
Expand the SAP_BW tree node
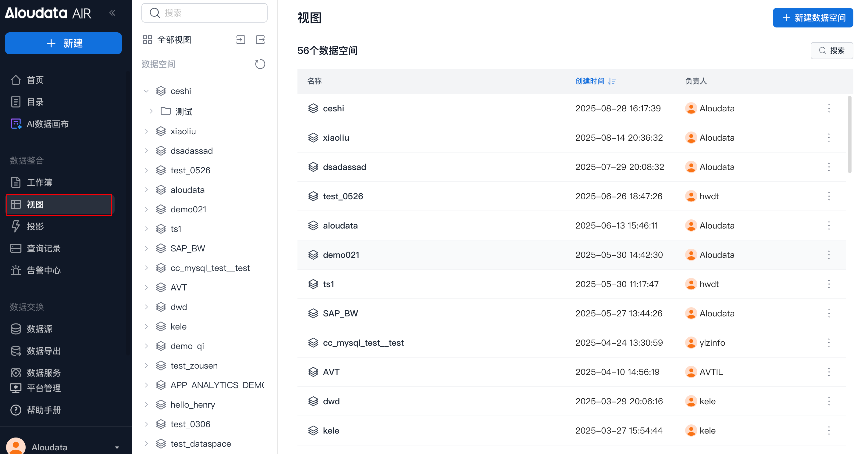point(146,248)
